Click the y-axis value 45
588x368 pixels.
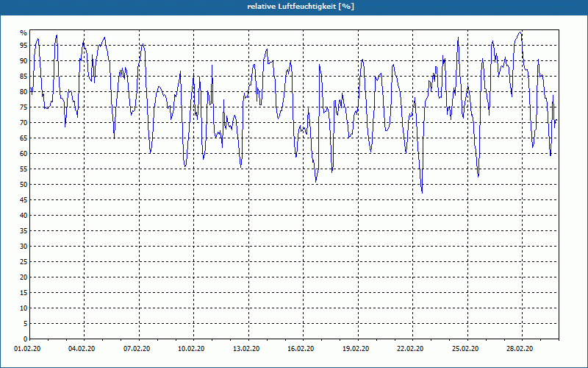[x=24, y=199]
